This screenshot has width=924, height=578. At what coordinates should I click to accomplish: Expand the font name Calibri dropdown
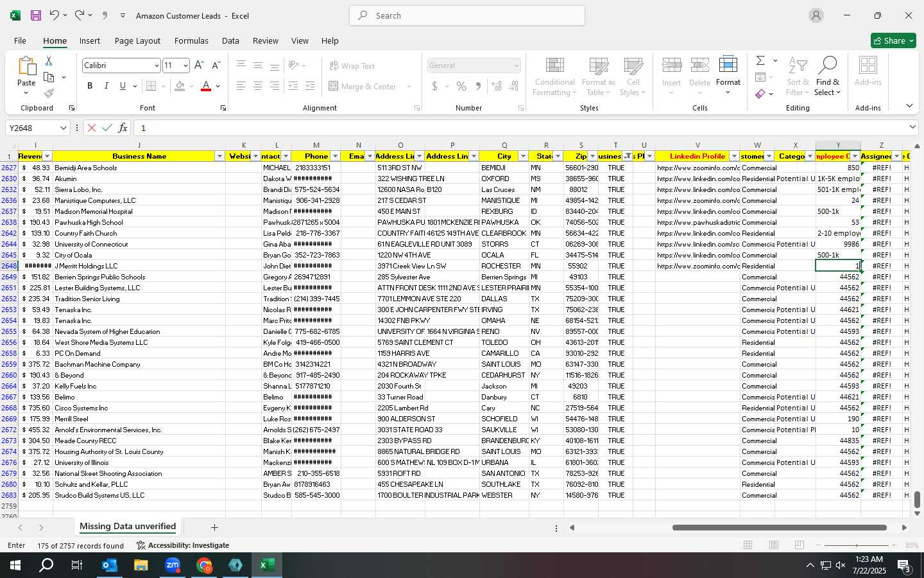pos(156,66)
